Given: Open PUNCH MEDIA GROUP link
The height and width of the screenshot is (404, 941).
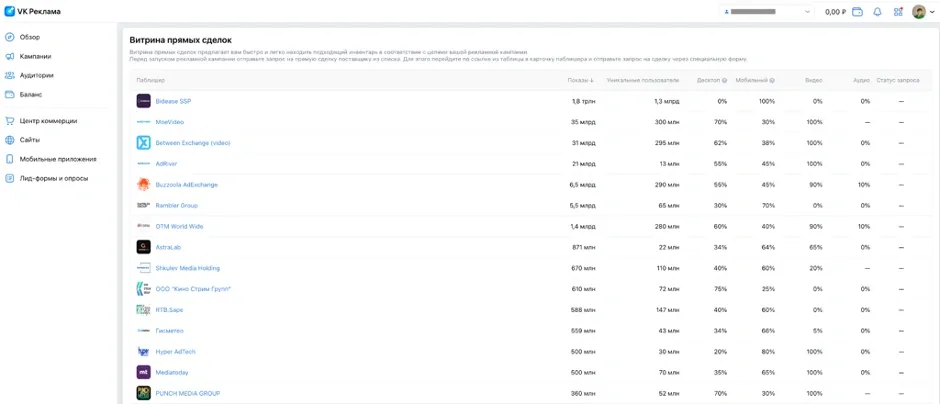Looking at the screenshot, I should click(x=188, y=393).
